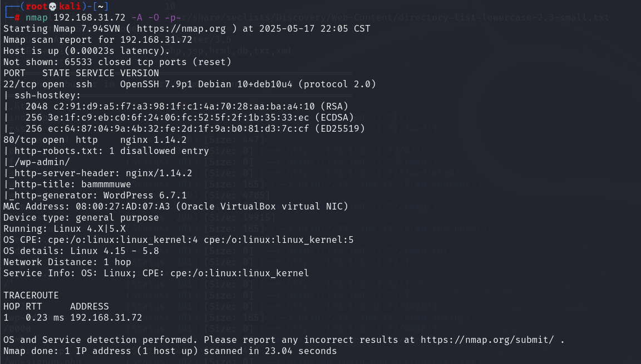Click the ED25519 hostkey fingerprint line

coord(195,128)
